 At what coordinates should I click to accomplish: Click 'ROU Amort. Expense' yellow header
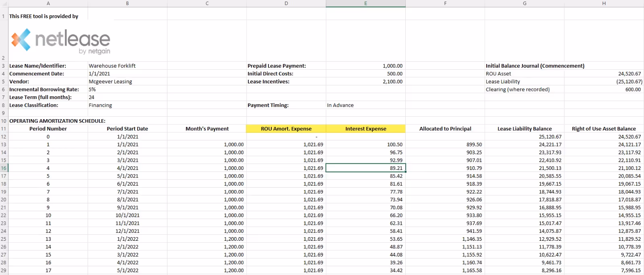[x=286, y=129]
